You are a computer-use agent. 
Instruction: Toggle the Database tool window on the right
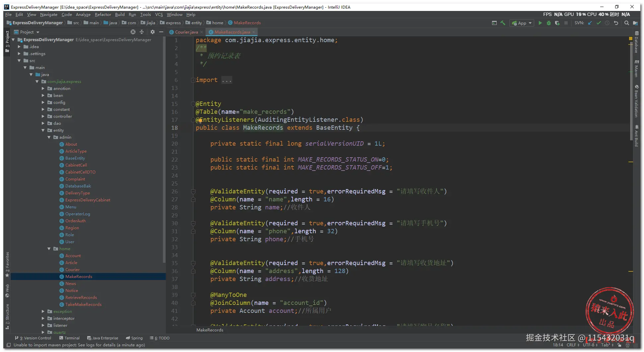(636, 42)
